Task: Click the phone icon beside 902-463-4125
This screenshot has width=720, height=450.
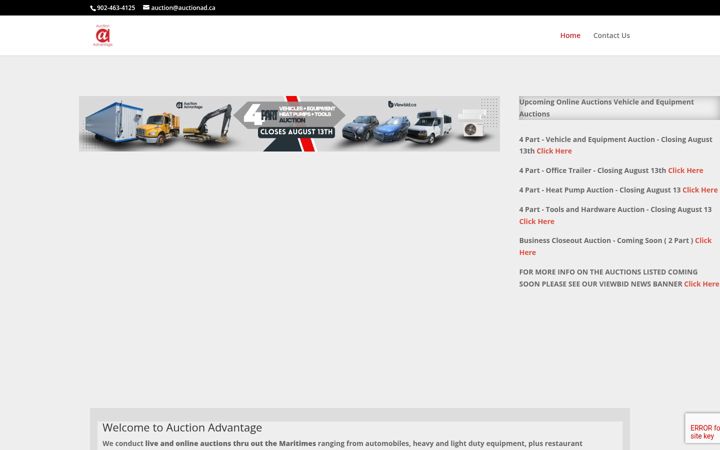Action: [93, 8]
